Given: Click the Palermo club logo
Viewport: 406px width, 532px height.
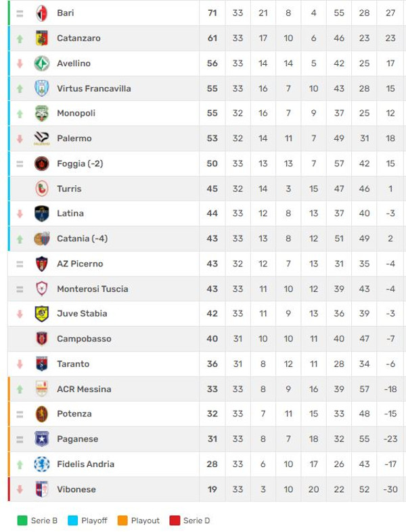Looking at the screenshot, I should (42, 139).
